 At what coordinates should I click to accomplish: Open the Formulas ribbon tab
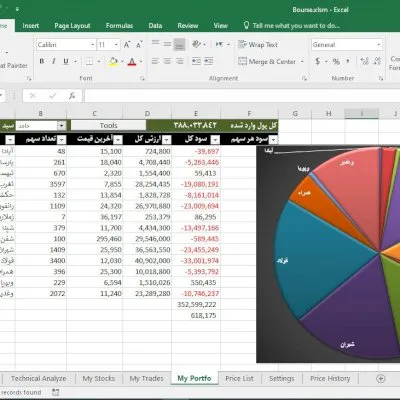(119, 26)
